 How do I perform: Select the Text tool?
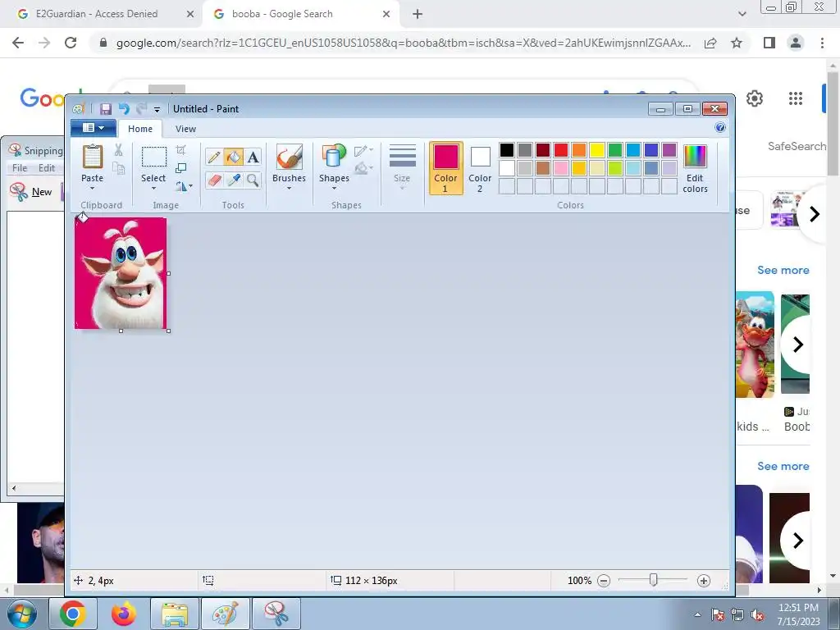(x=253, y=157)
